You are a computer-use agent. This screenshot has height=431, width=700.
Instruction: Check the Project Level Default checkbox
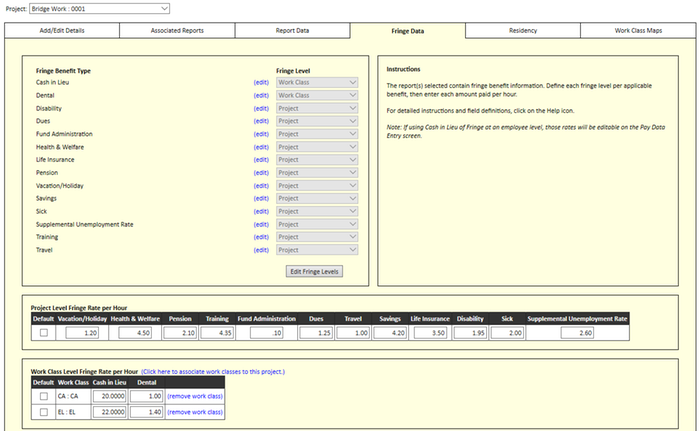pos(43,333)
